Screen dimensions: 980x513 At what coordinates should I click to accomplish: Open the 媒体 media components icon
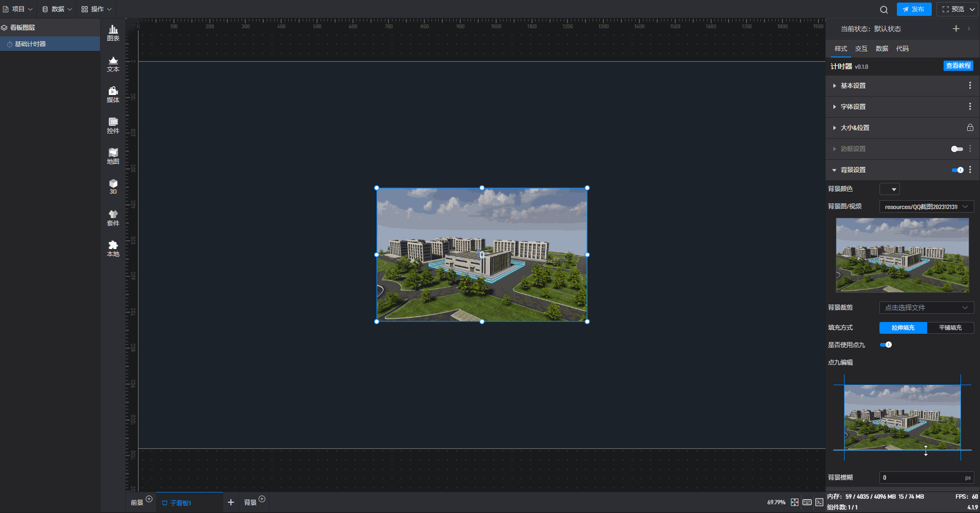(113, 94)
